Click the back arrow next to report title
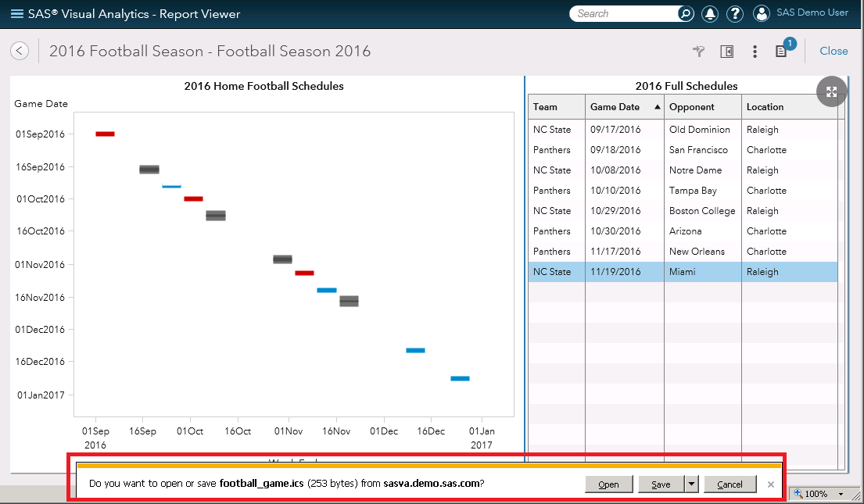 point(19,51)
